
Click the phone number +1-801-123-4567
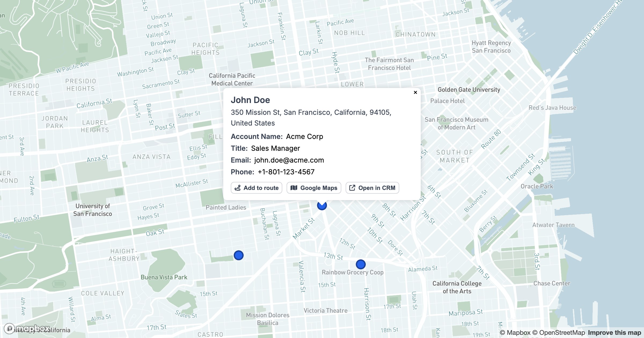286,172
